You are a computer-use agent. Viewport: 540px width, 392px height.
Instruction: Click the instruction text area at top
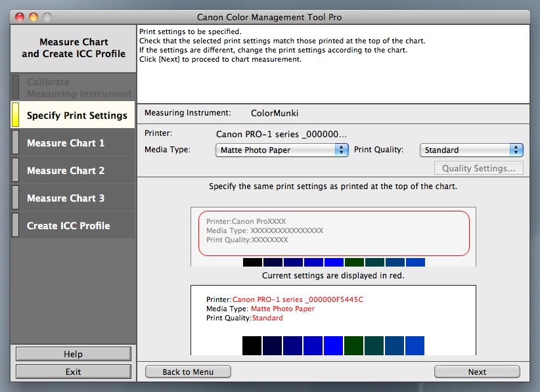click(333, 64)
